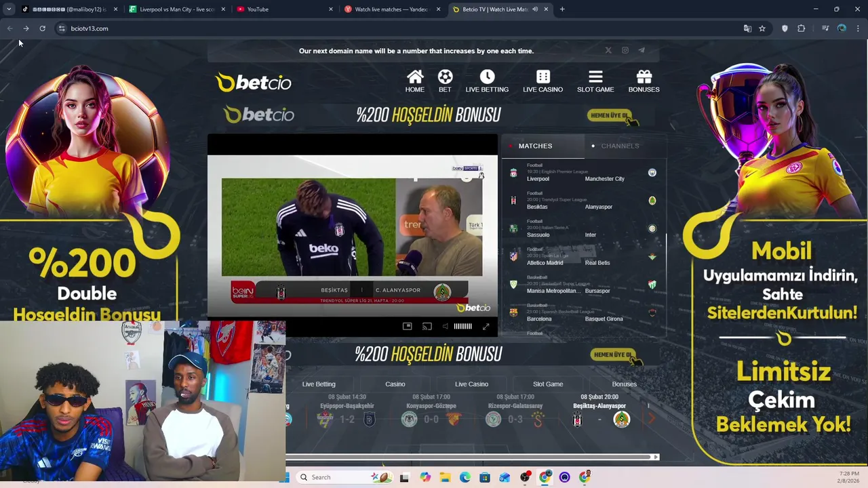Screen dimensions: 868x488
Task: Open LIVE CASINO dice icon
Action: [542, 81]
